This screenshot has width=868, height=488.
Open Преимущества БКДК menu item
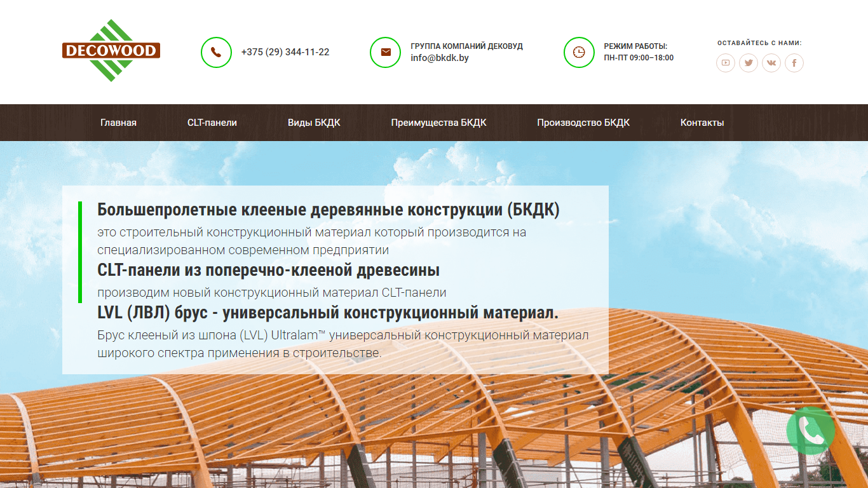438,123
